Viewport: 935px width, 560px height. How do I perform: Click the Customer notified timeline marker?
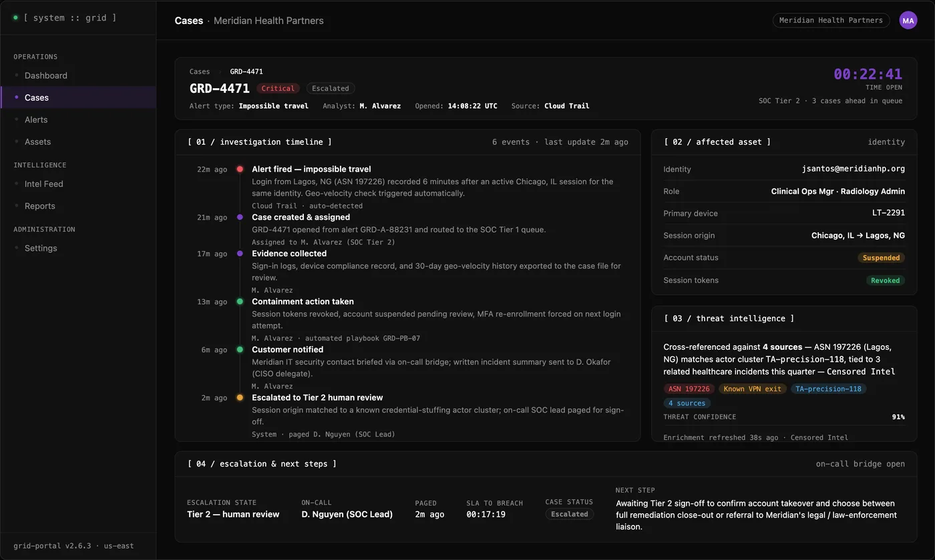(x=240, y=350)
